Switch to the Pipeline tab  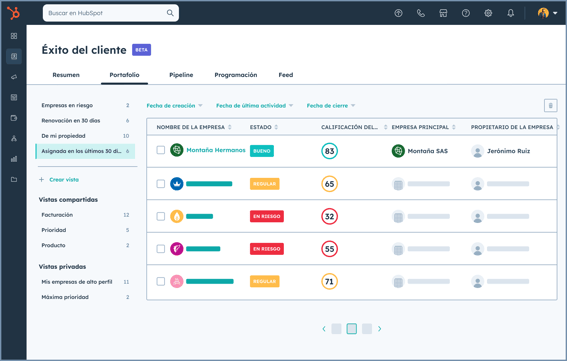coord(181,75)
